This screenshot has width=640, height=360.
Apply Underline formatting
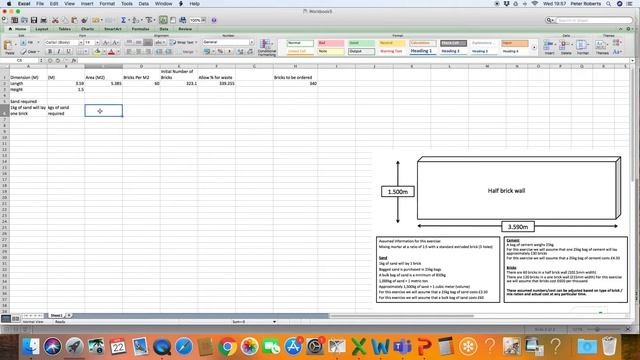(x=68, y=51)
